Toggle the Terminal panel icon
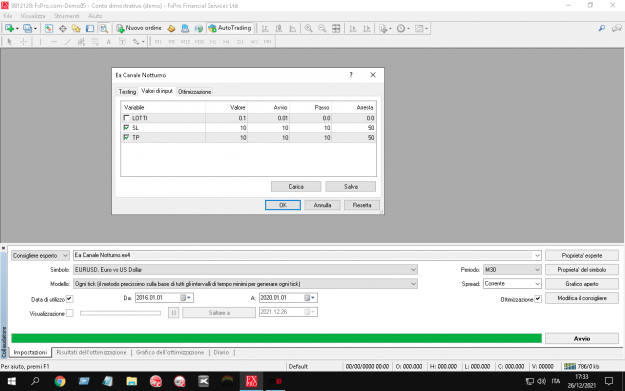 pos(90,28)
